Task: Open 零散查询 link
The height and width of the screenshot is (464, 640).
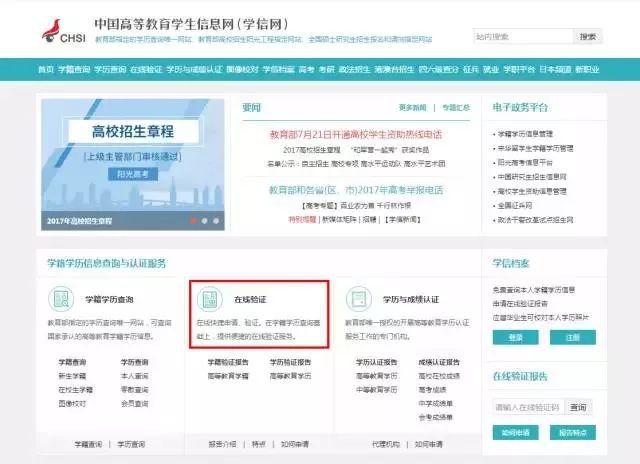Action: coord(134,390)
